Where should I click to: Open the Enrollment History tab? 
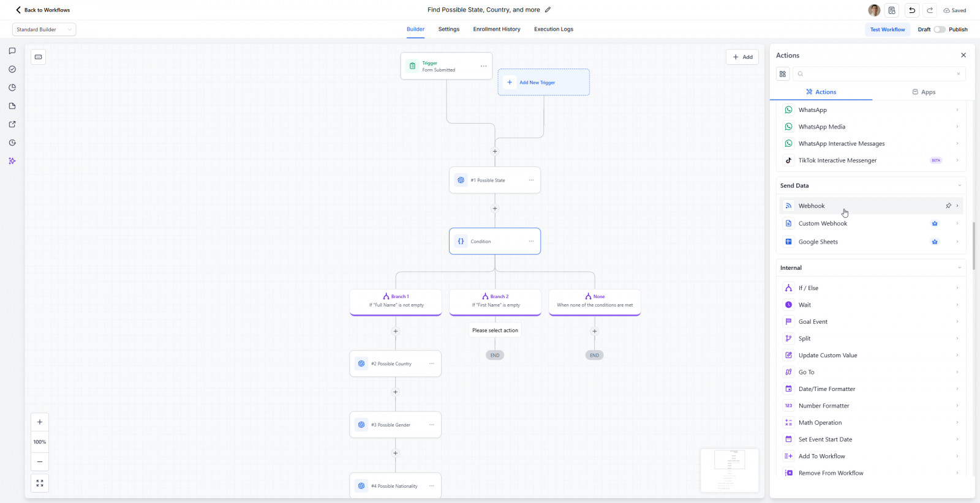click(496, 29)
